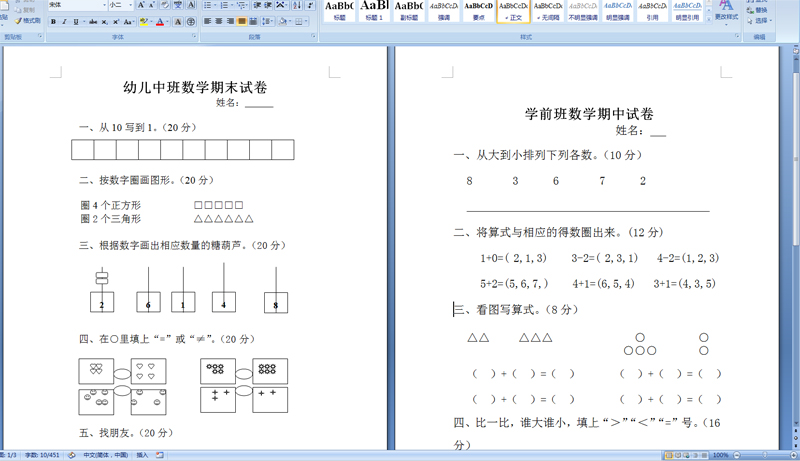The width and height of the screenshot is (800, 461).
Task: Open highlight color dropdown arrow
Action: point(152,21)
